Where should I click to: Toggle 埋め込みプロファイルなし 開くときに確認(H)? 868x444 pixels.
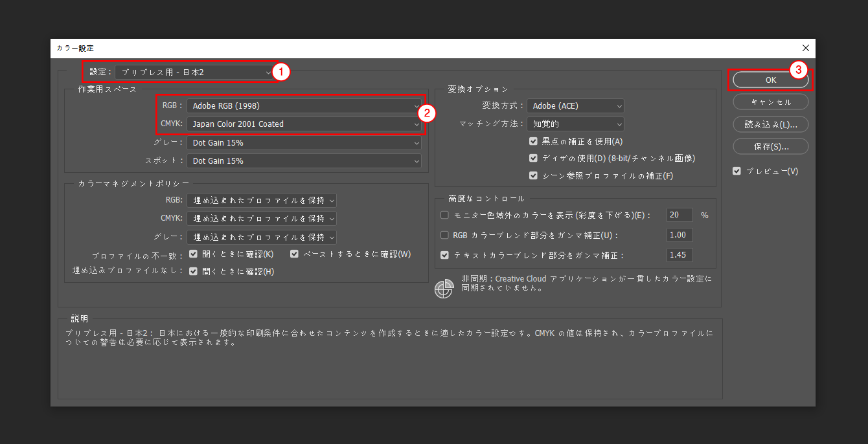coord(193,271)
